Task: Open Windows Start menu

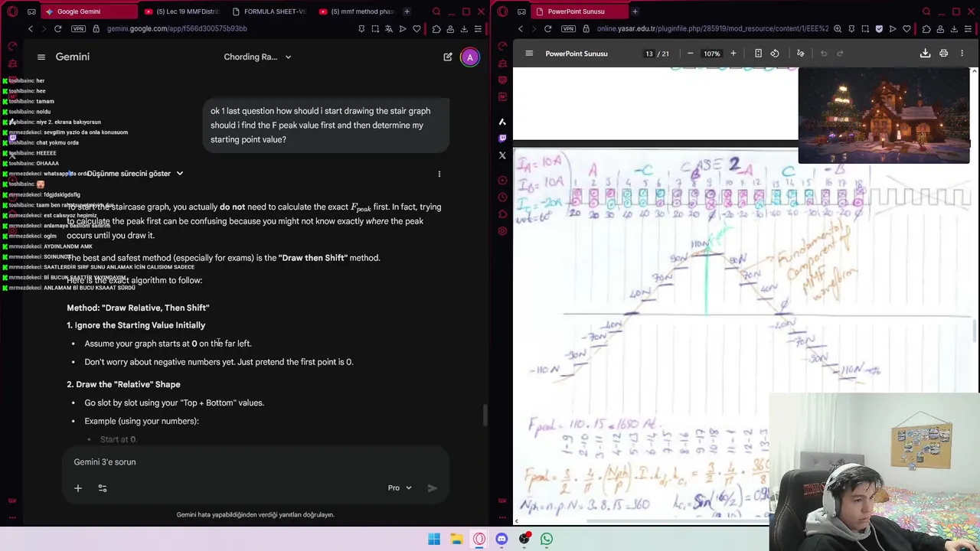Action: coord(434,539)
